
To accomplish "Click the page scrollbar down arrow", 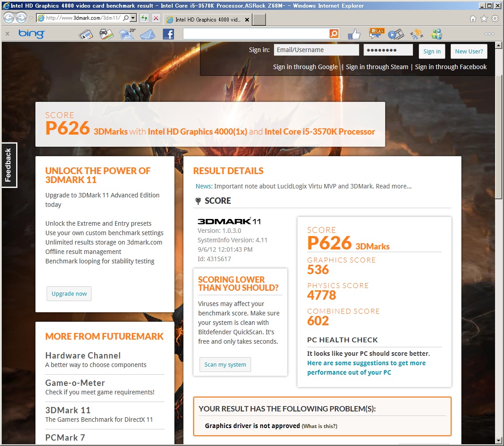I will pyautogui.click(x=499, y=440).
